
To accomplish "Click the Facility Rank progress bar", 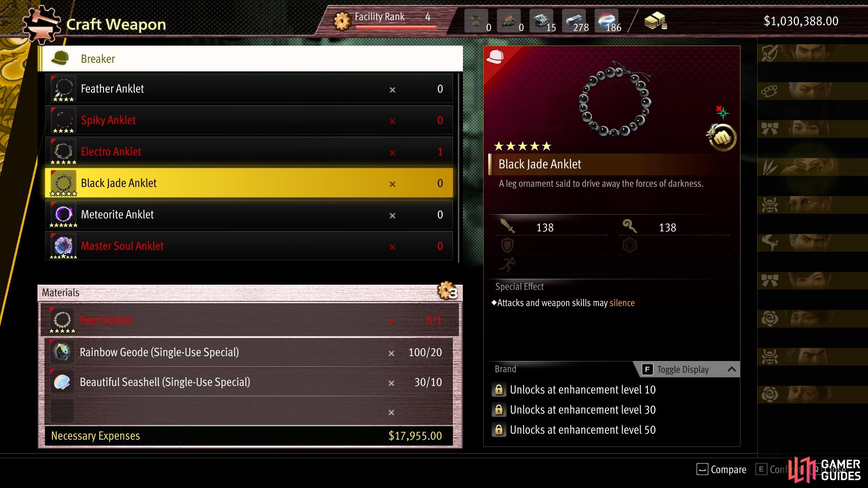I will pyautogui.click(x=396, y=27).
